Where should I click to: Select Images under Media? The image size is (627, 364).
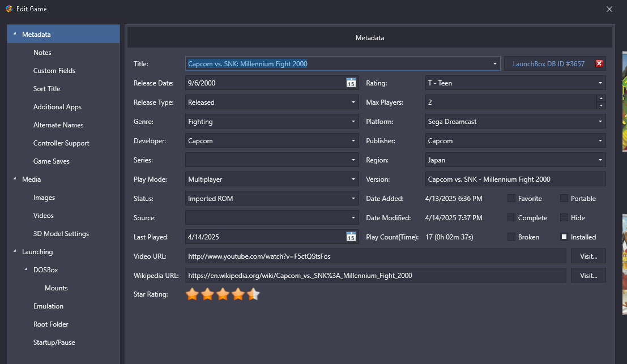(44, 198)
